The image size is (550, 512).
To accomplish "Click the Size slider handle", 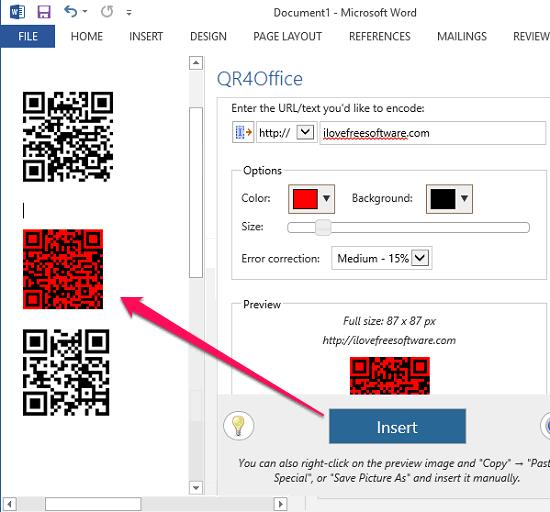I will [323, 228].
